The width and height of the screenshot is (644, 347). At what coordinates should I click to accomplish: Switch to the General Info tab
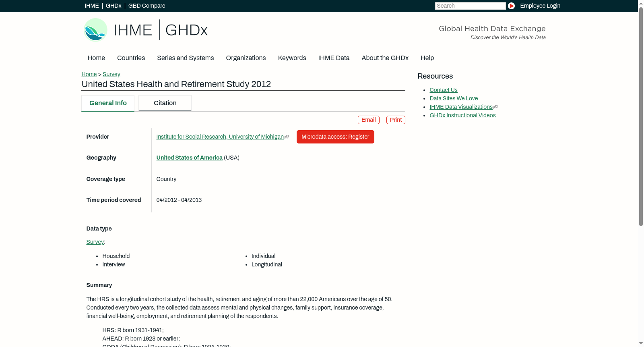click(108, 103)
